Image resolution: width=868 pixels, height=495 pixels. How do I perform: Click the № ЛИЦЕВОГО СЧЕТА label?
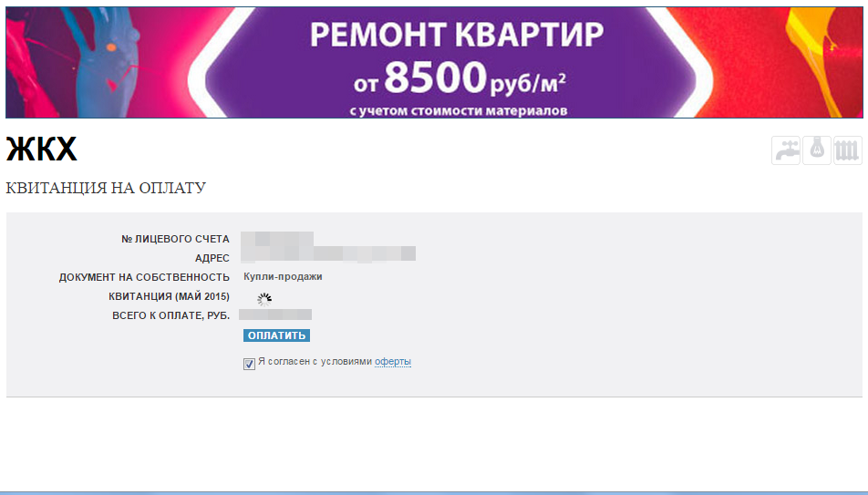coord(175,239)
